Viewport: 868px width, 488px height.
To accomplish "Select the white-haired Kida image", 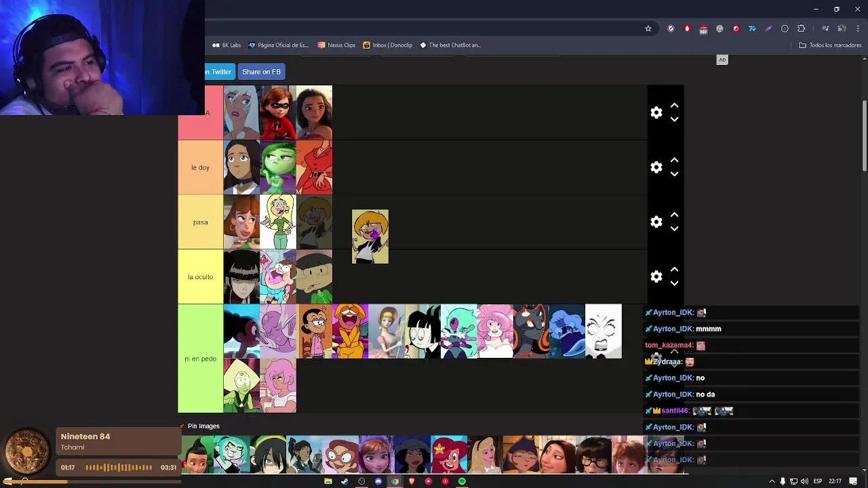I will point(241,113).
